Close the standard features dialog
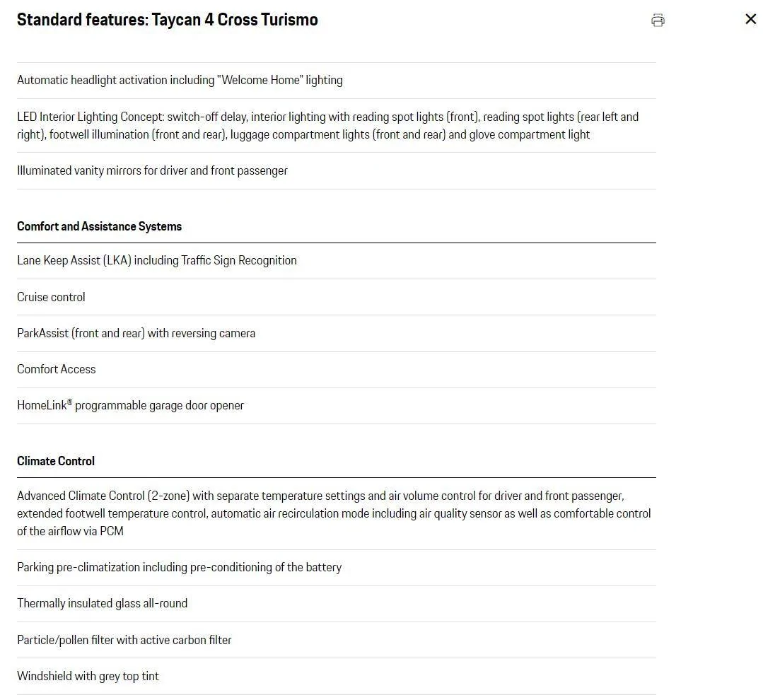 (x=750, y=19)
